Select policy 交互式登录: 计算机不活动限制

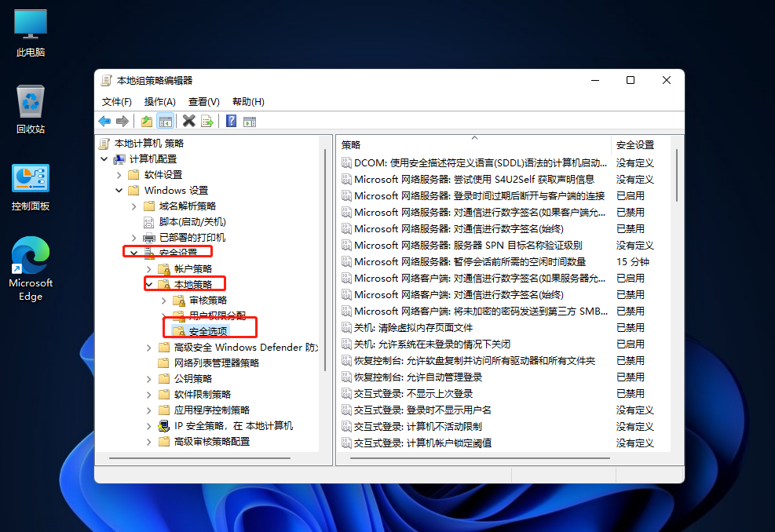pos(418,426)
